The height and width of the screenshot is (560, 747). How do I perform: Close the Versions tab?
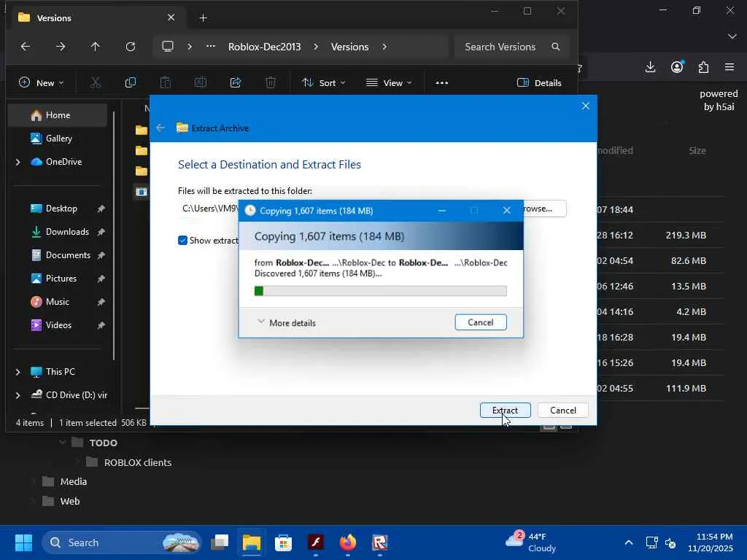(x=171, y=17)
